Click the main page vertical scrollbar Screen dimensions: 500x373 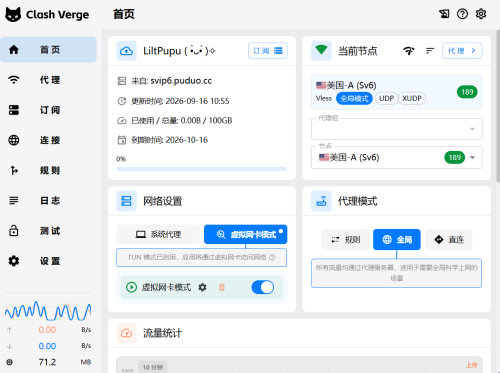[x=498, y=106]
